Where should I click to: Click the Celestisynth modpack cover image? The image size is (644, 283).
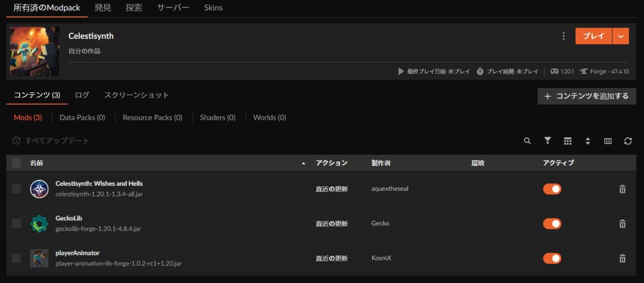pyautogui.click(x=35, y=51)
